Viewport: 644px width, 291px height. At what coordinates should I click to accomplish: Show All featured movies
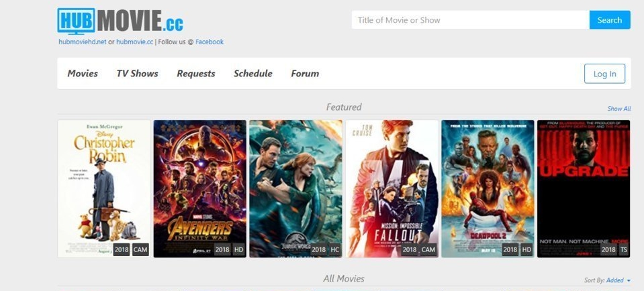[619, 109]
